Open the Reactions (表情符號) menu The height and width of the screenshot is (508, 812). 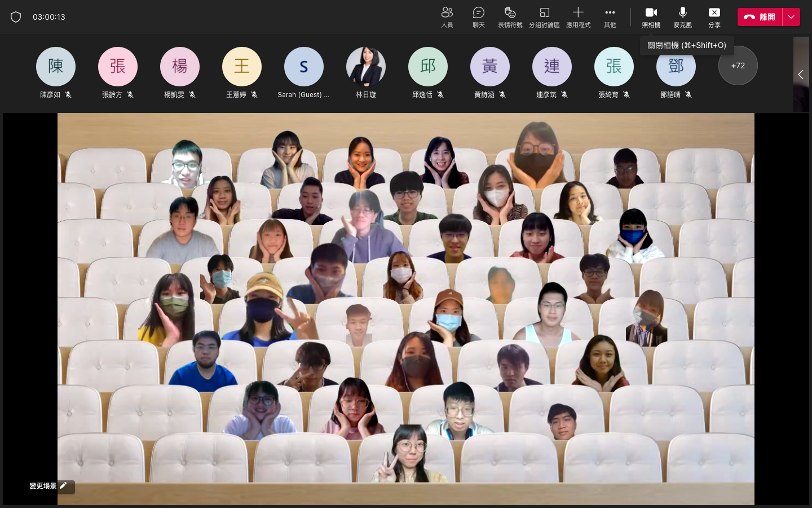(x=510, y=17)
